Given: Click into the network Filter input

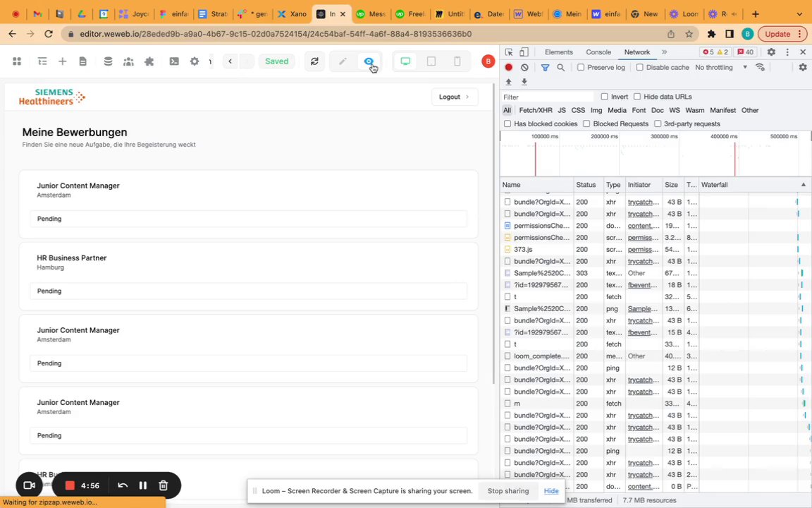Looking at the screenshot, I should tap(548, 97).
